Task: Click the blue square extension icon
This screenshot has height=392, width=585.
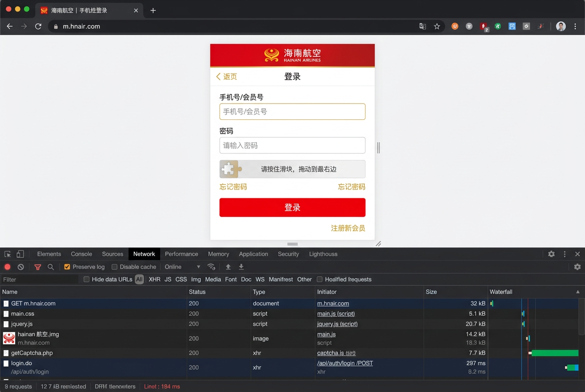Action: (x=512, y=26)
